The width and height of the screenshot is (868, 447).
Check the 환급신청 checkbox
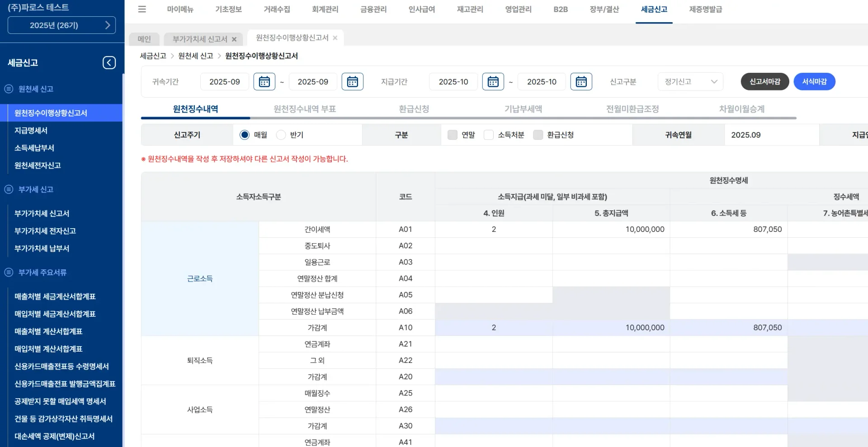[x=538, y=135]
